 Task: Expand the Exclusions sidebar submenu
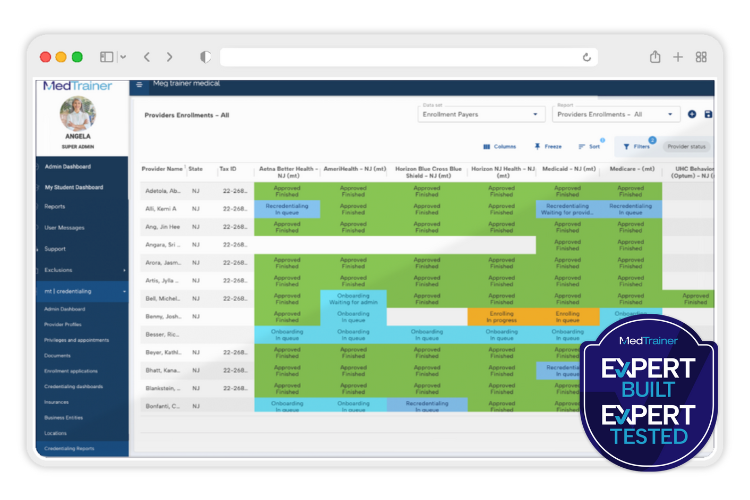(x=124, y=270)
